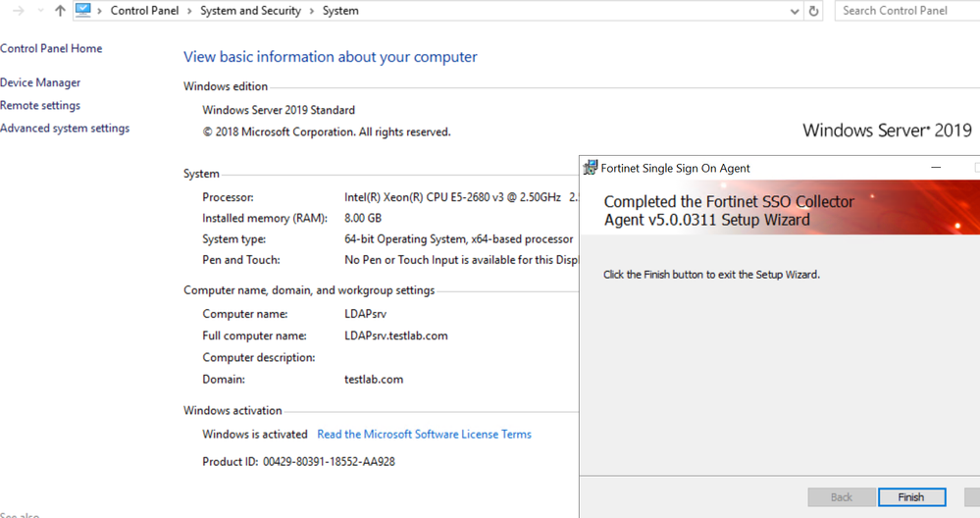980x518 pixels.
Task: Open the address bar history dropdown
Action: tap(795, 11)
